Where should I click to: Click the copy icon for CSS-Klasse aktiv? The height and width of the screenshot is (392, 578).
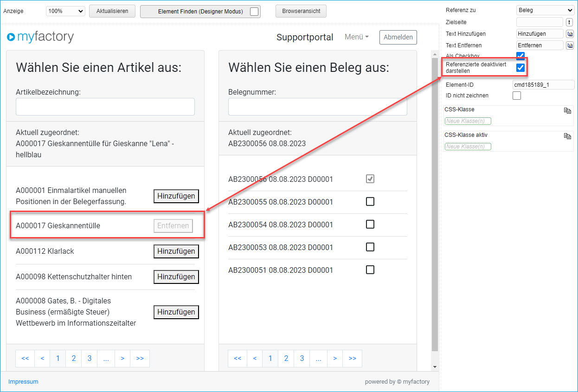click(567, 136)
